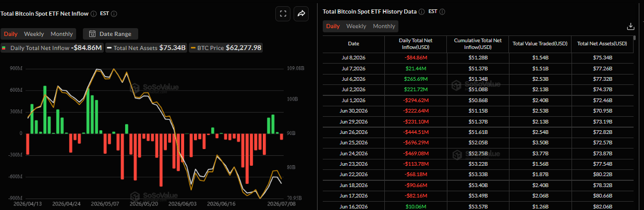Click the $21.44M inflow value
Image resolution: width=644 pixels, height=210 pixels.
click(x=416, y=68)
